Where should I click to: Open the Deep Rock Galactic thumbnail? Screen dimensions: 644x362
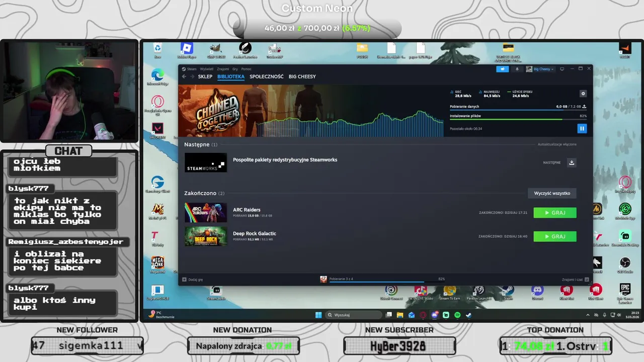(x=206, y=236)
